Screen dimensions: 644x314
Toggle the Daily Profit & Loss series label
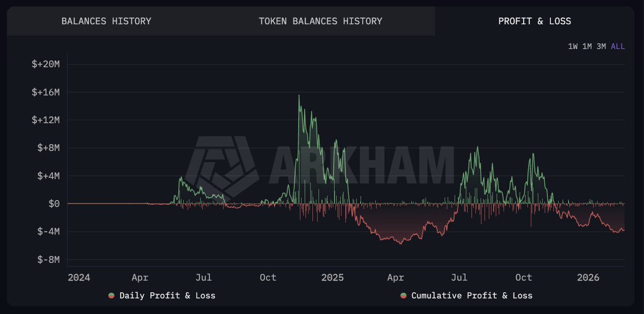coord(167,296)
